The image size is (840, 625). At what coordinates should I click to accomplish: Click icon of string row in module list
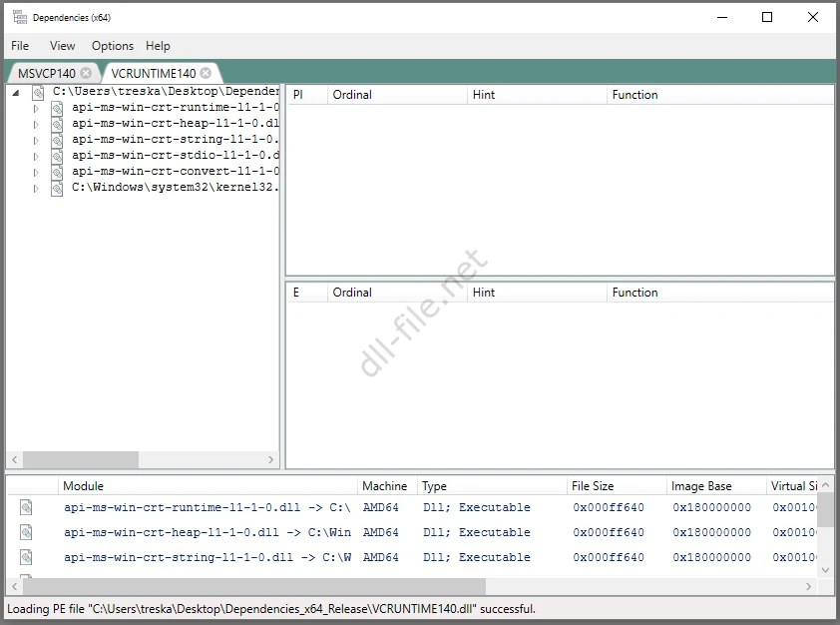(x=26, y=557)
